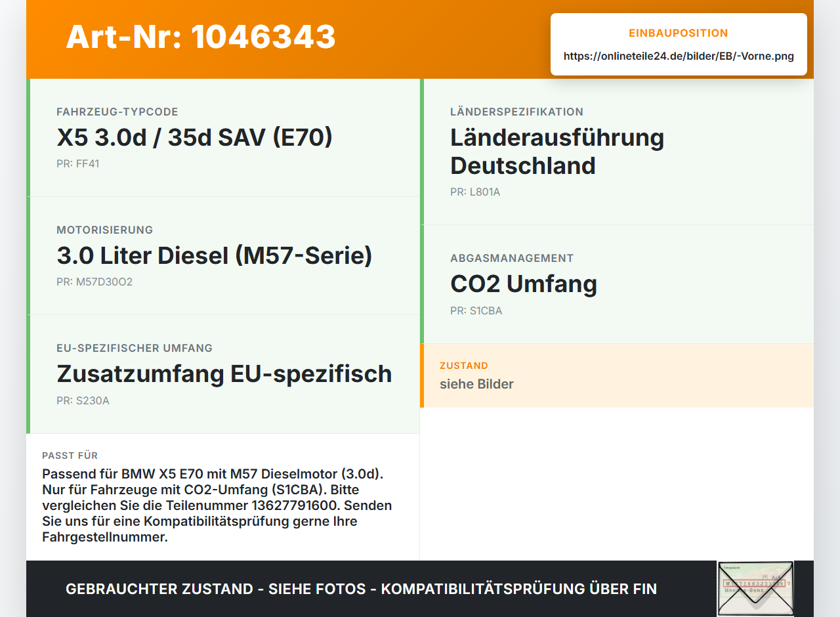Click the PR: L801A code
This screenshot has height=617, width=840.
pyautogui.click(x=475, y=192)
